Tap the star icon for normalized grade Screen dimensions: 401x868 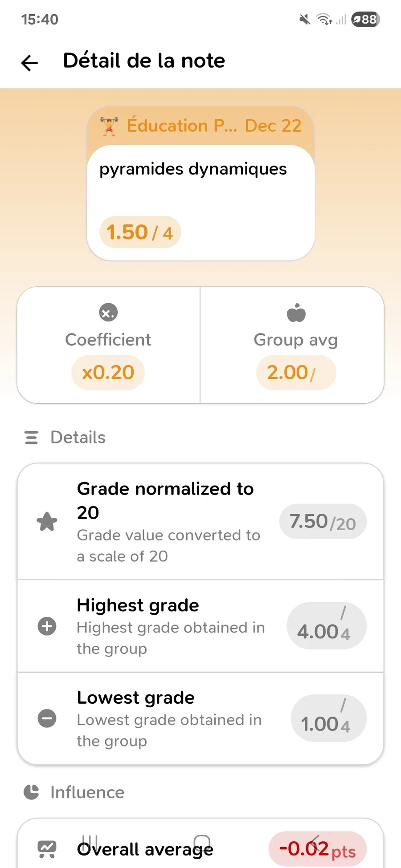pos(47,522)
